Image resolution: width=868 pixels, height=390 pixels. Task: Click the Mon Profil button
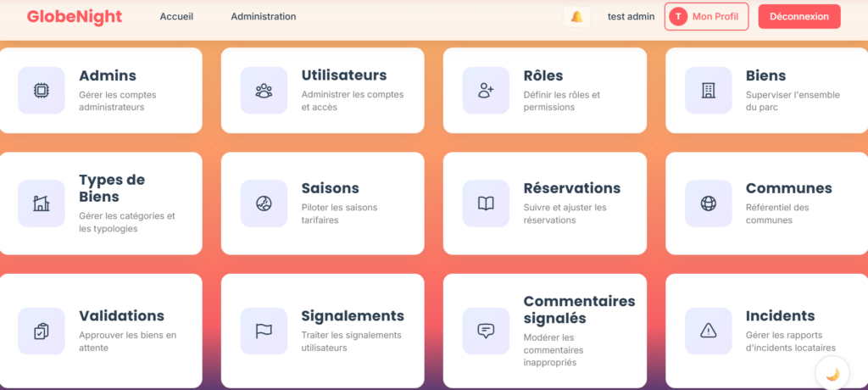click(706, 17)
